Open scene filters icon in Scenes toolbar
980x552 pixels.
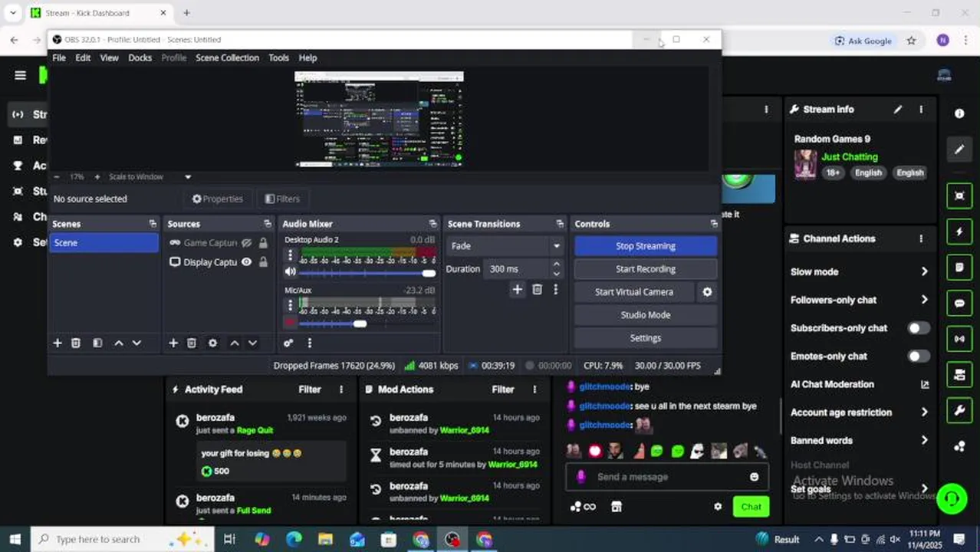[x=97, y=343]
